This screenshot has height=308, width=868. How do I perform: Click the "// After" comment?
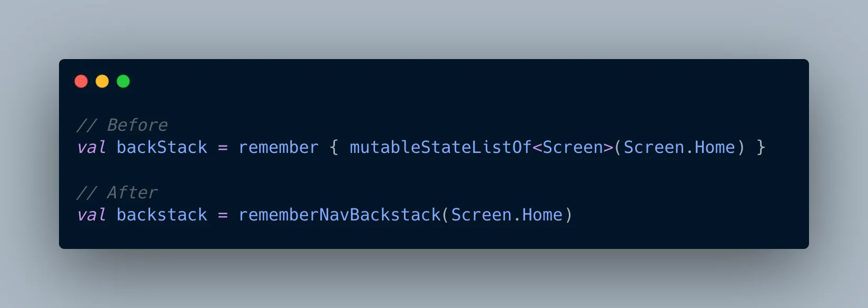pyautogui.click(x=117, y=193)
